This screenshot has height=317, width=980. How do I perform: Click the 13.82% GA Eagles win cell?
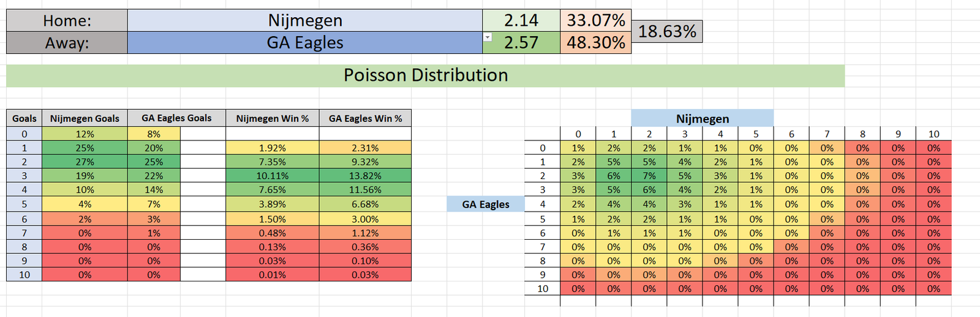[x=365, y=176]
